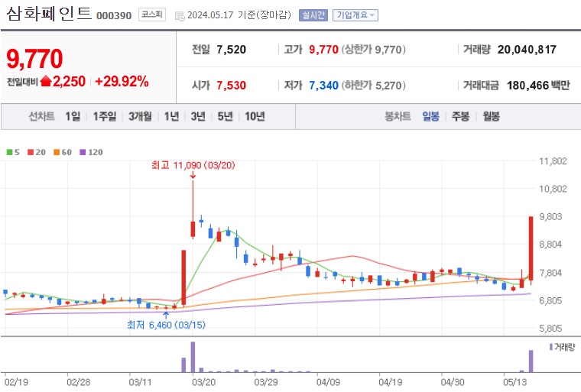Image resolution: width=581 pixels, height=392 pixels.
Task: Switch to the 주봉 candle chart
Action: 460,116
